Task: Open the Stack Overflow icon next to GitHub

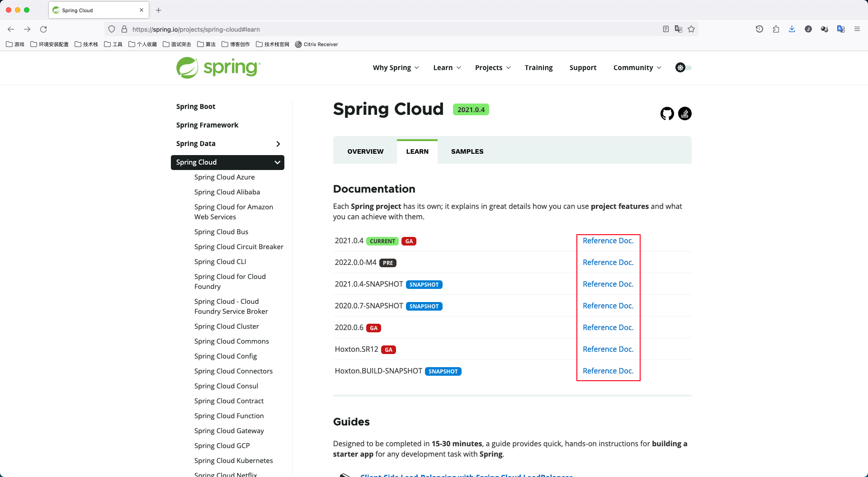Action: pos(685,113)
